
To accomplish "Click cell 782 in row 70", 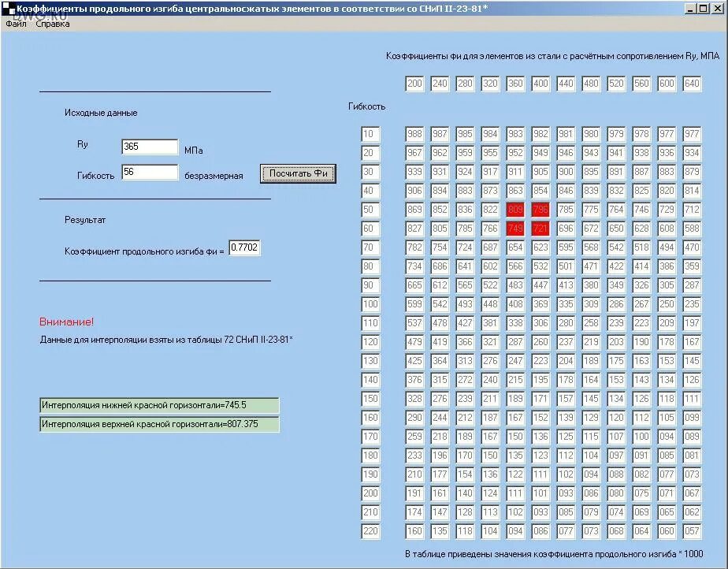I will (x=414, y=247).
